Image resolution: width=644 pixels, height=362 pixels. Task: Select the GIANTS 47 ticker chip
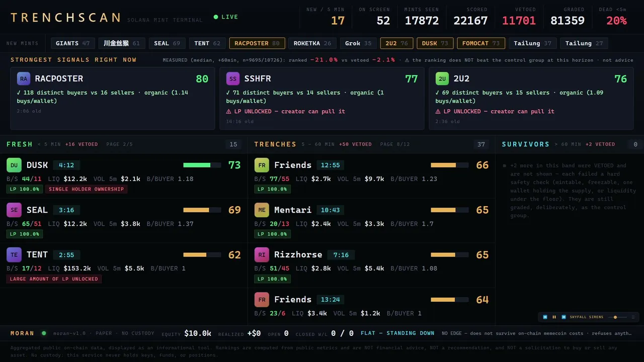(x=73, y=43)
